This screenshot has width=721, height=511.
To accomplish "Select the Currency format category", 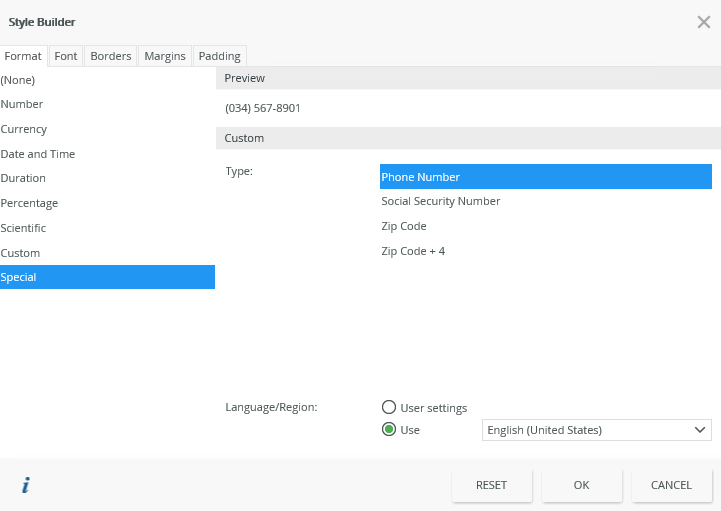I will 24,129.
